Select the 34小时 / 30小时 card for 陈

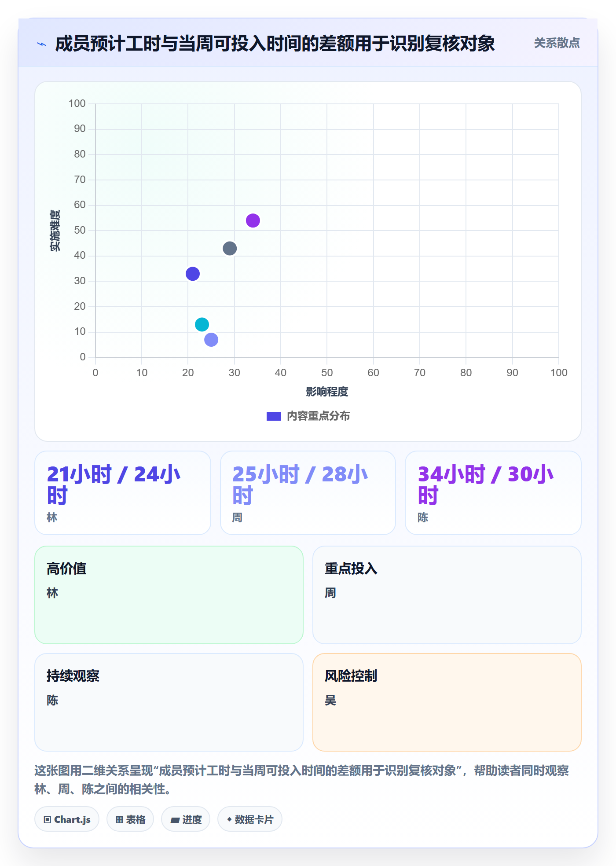tap(493, 493)
